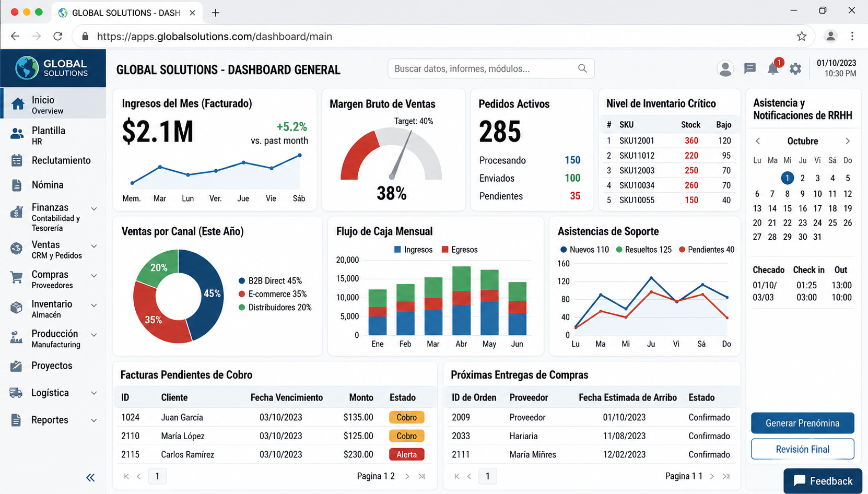Image resolution: width=868 pixels, height=494 pixels.
Task: Go to next page of Facturas Pendientes
Action: (x=407, y=476)
